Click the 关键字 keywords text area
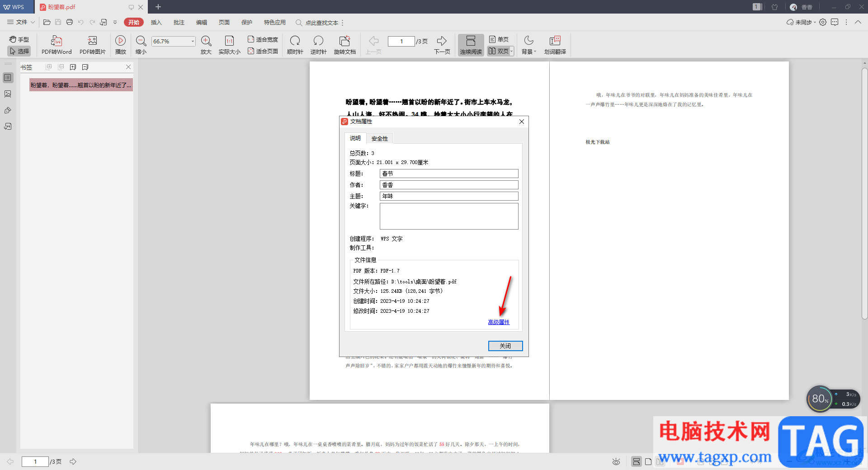 coord(449,216)
